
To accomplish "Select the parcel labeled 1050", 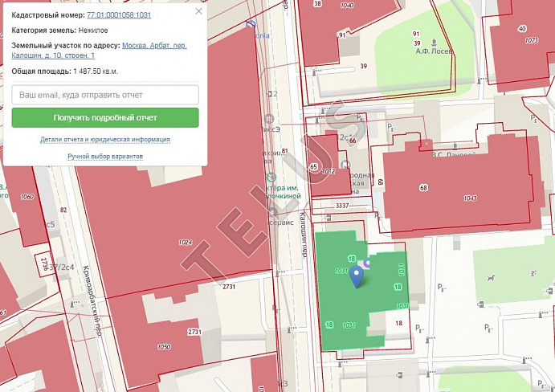I will tap(164, 347).
